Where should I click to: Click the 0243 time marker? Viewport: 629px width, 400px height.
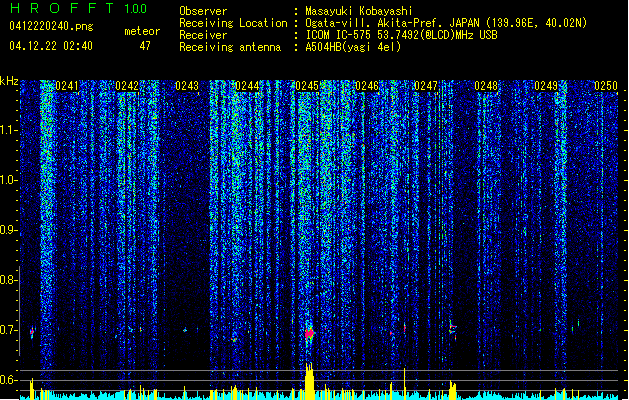coord(187,86)
